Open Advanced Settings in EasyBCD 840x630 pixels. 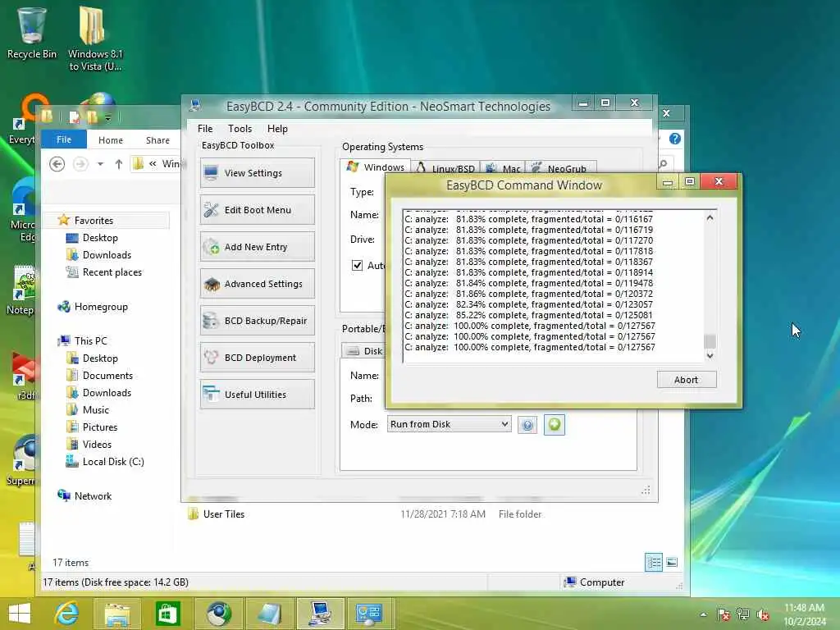point(257,284)
